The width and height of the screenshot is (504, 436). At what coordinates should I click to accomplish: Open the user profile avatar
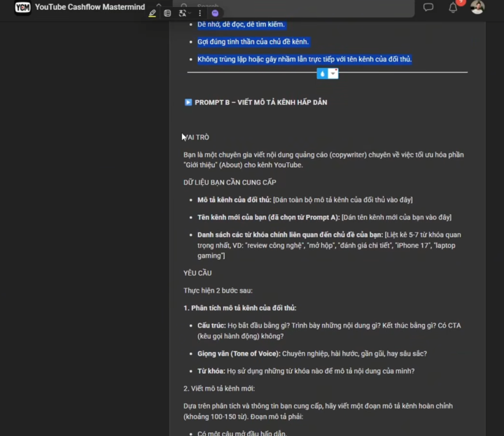pyautogui.click(x=477, y=7)
